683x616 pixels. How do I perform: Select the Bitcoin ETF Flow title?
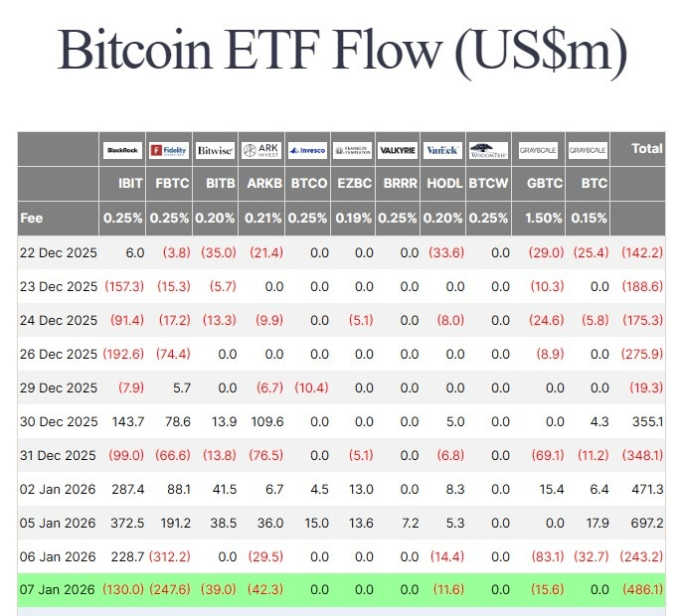click(341, 52)
